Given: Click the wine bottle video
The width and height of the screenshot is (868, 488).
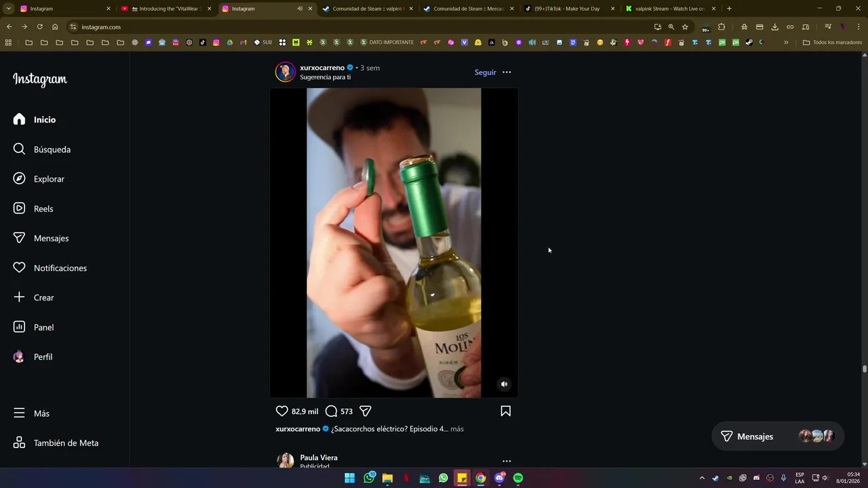Looking at the screenshot, I should point(394,243).
